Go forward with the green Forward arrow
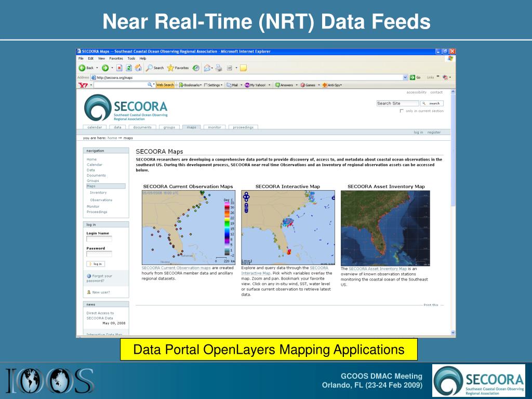 tap(105, 68)
